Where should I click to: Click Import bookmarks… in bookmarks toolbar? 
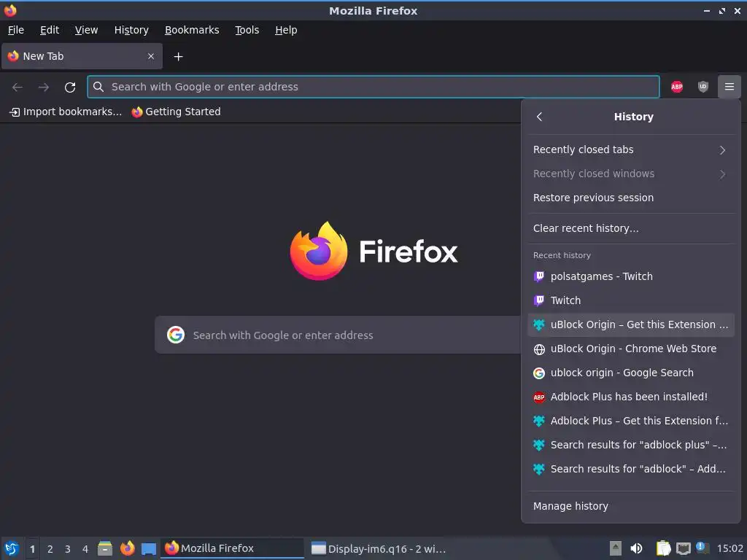(x=66, y=112)
